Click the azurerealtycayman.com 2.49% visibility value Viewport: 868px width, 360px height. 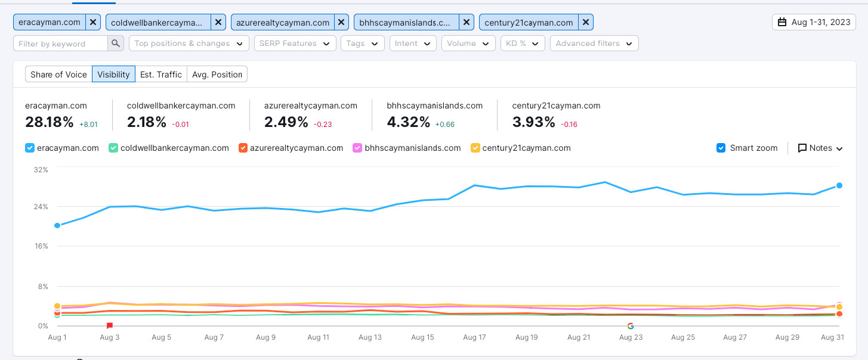pyautogui.click(x=286, y=122)
